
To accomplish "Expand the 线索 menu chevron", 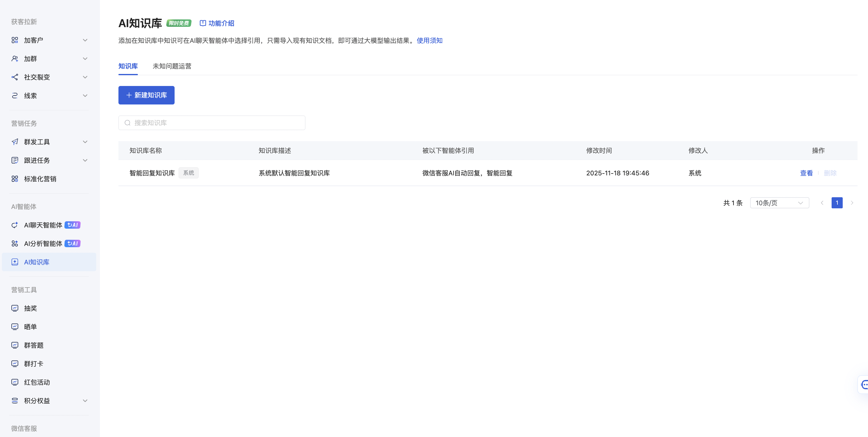I will tap(85, 96).
